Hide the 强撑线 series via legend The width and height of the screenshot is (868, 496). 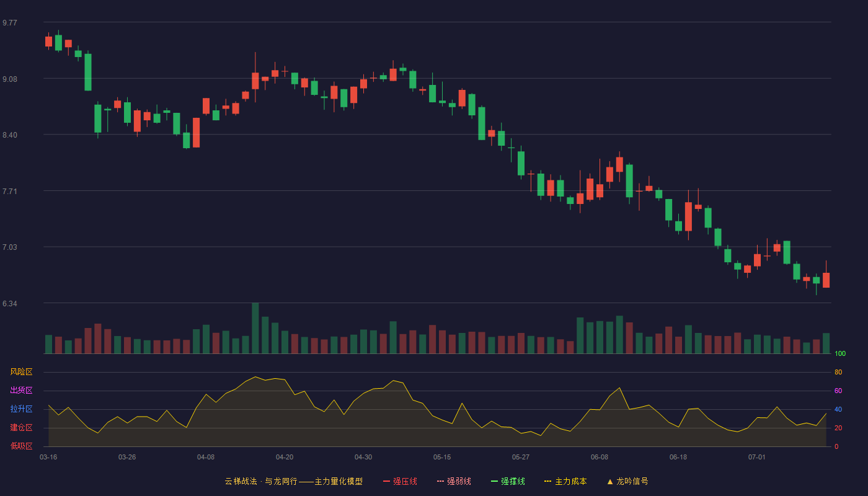[508, 481]
